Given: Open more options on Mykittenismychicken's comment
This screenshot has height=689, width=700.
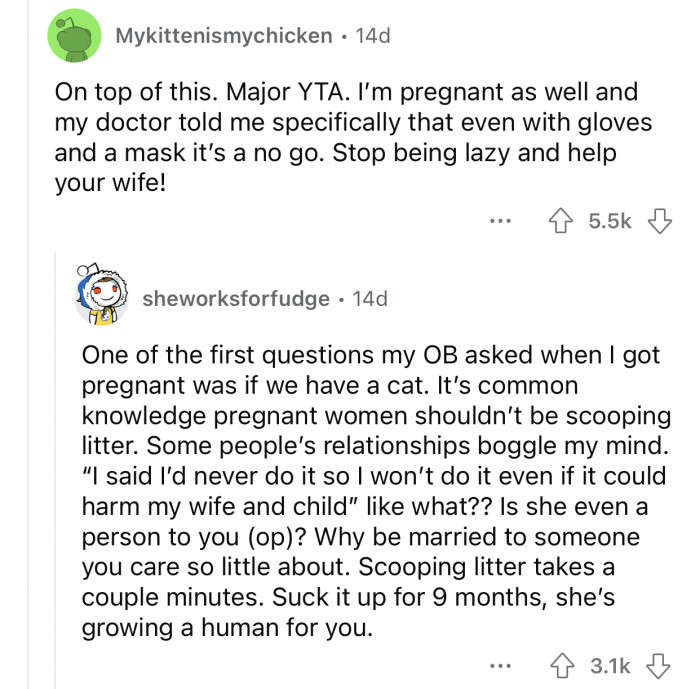Looking at the screenshot, I should tap(500, 221).
